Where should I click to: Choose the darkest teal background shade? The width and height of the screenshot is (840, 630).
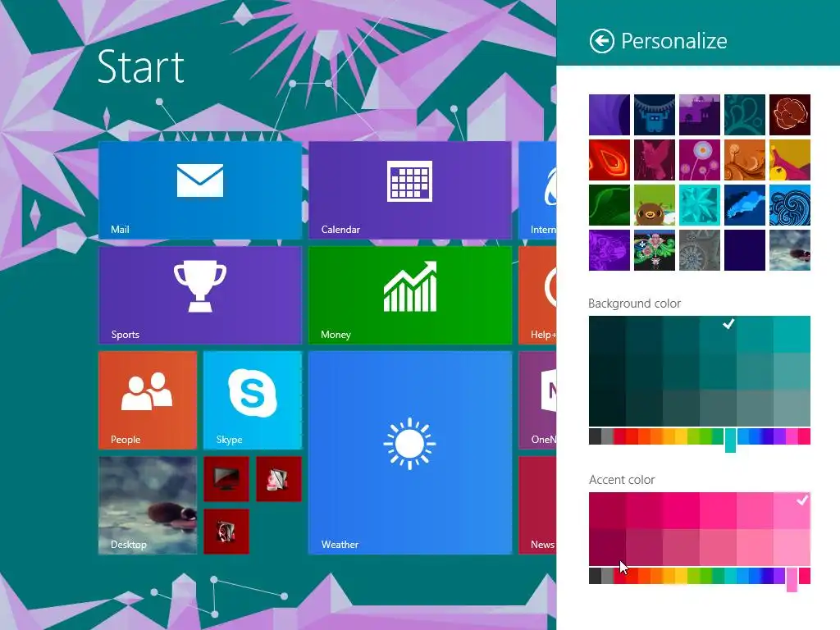607,409
